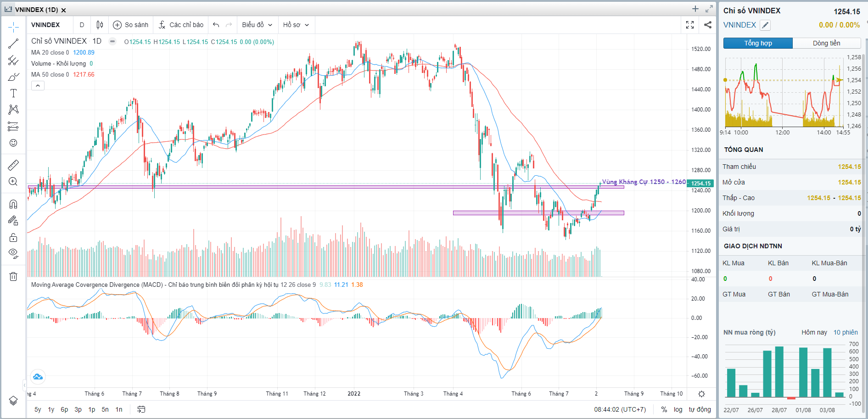Select the trend line drawing tool
This screenshot has width=868, height=419.
click(x=13, y=44)
